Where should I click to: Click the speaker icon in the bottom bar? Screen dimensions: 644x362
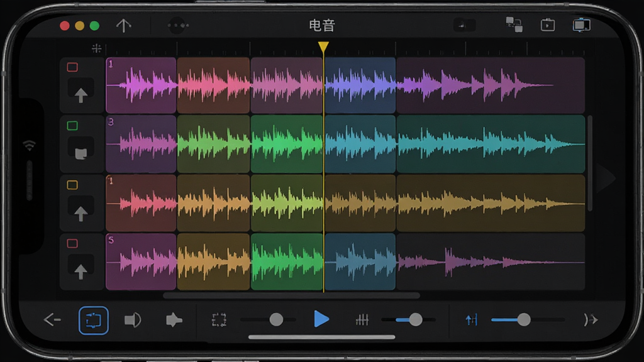133,320
